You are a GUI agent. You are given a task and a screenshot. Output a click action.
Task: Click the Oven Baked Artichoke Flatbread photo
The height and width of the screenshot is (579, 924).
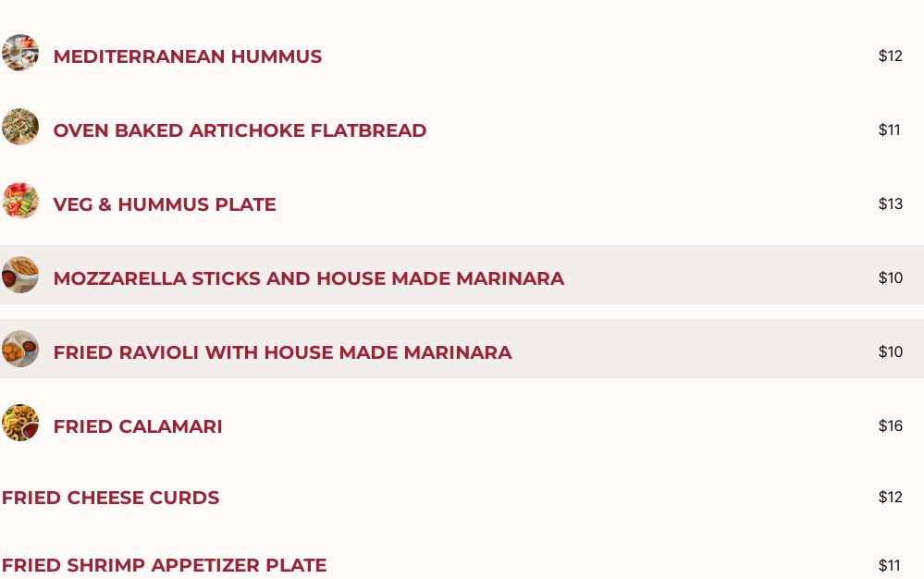point(19,127)
